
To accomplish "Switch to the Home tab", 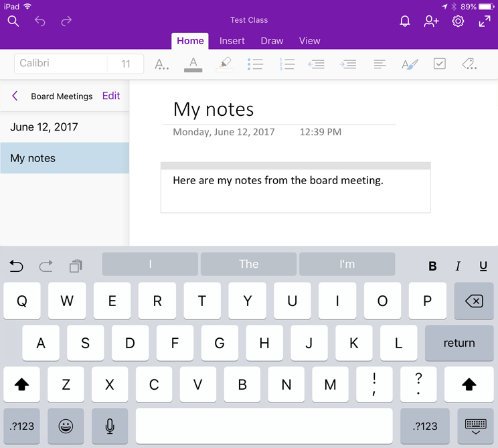I will (x=190, y=41).
